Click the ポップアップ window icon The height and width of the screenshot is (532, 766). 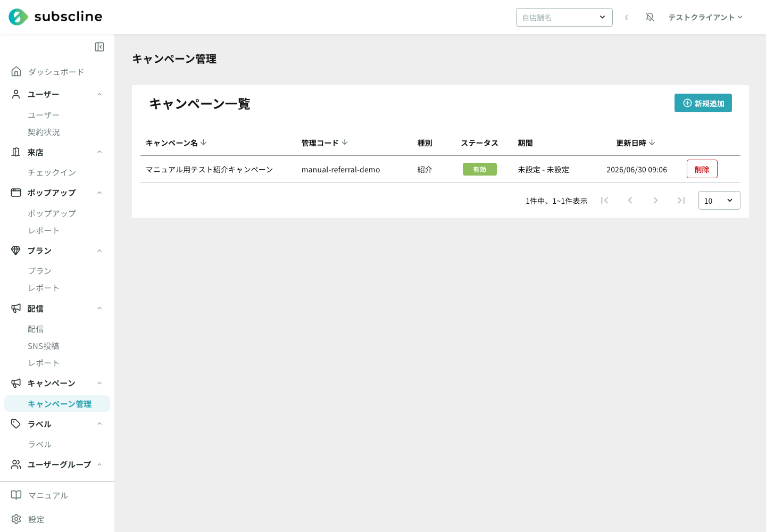pyautogui.click(x=16, y=193)
